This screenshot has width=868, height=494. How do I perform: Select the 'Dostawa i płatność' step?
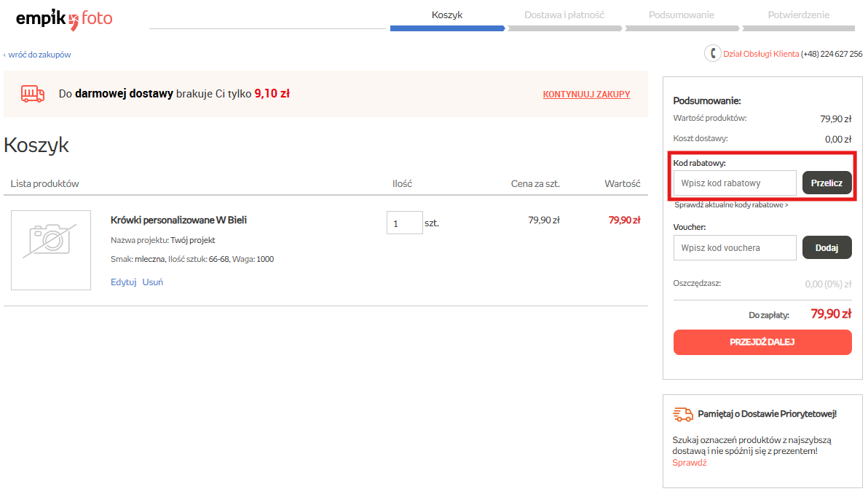click(x=564, y=15)
